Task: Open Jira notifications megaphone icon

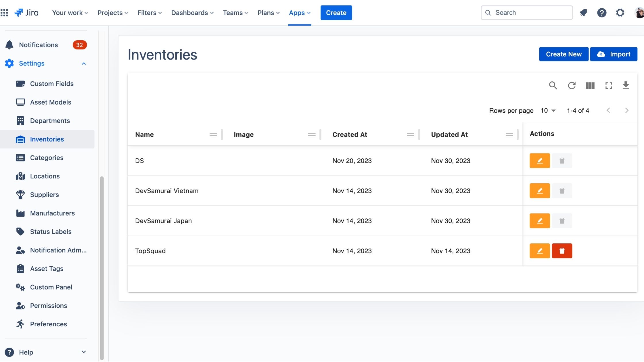Action: (583, 13)
